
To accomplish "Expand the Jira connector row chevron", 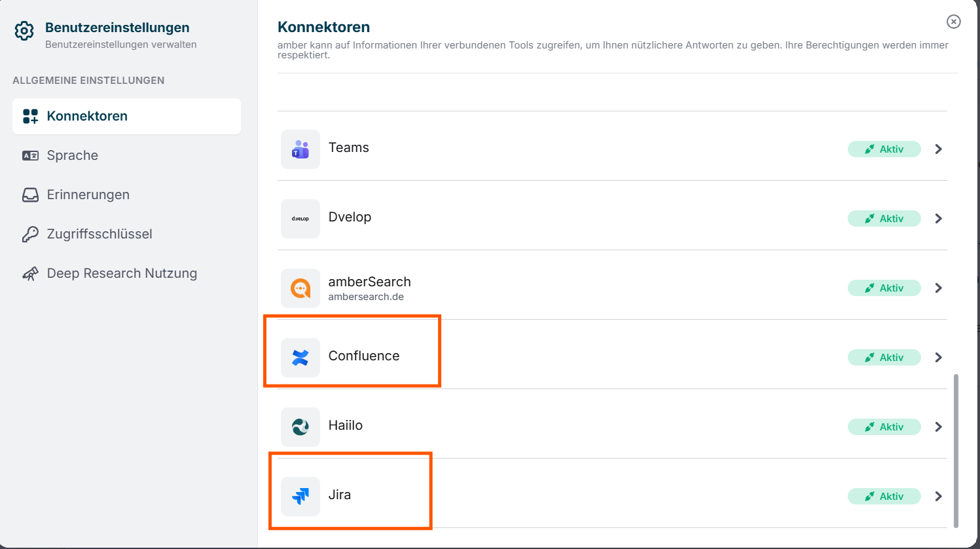I will coord(939,497).
